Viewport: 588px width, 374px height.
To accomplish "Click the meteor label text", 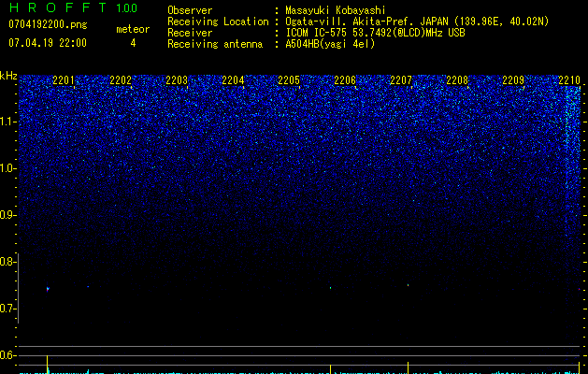I will pos(133,29).
